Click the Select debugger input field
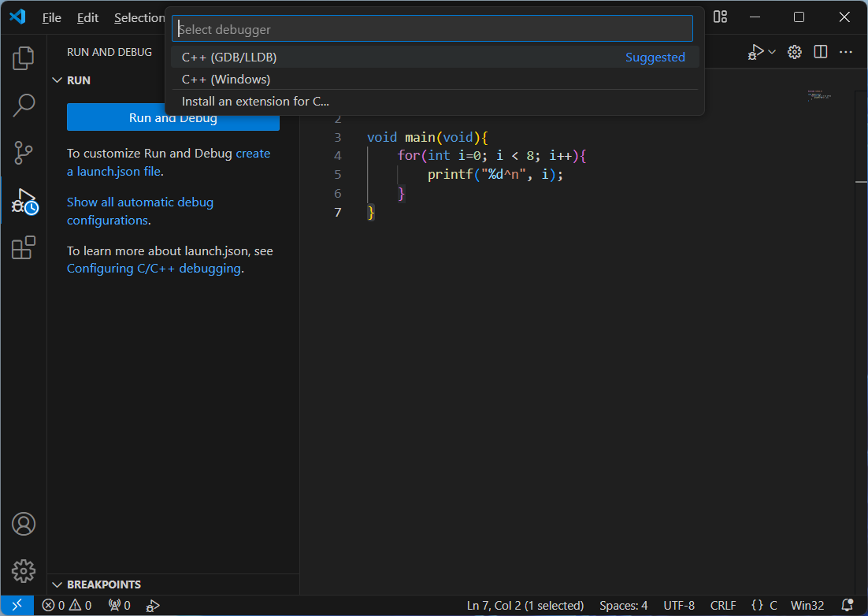 pyautogui.click(x=432, y=29)
